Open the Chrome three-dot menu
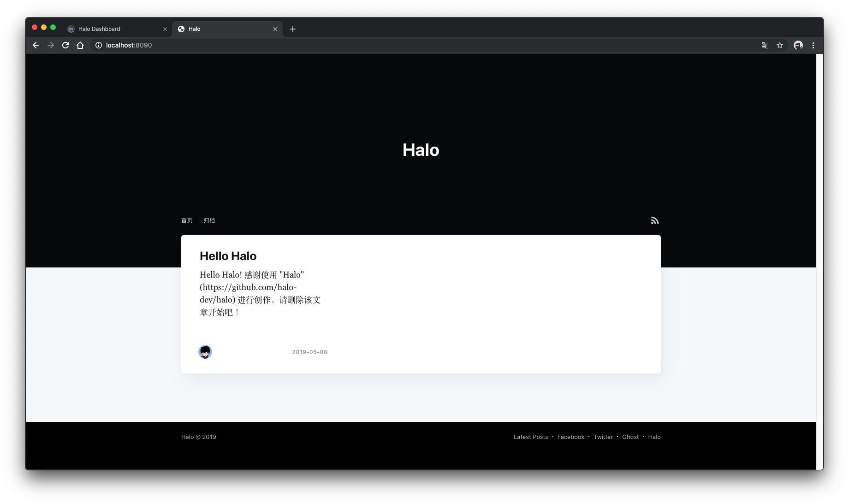This screenshot has height=504, width=849. [x=813, y=45]
